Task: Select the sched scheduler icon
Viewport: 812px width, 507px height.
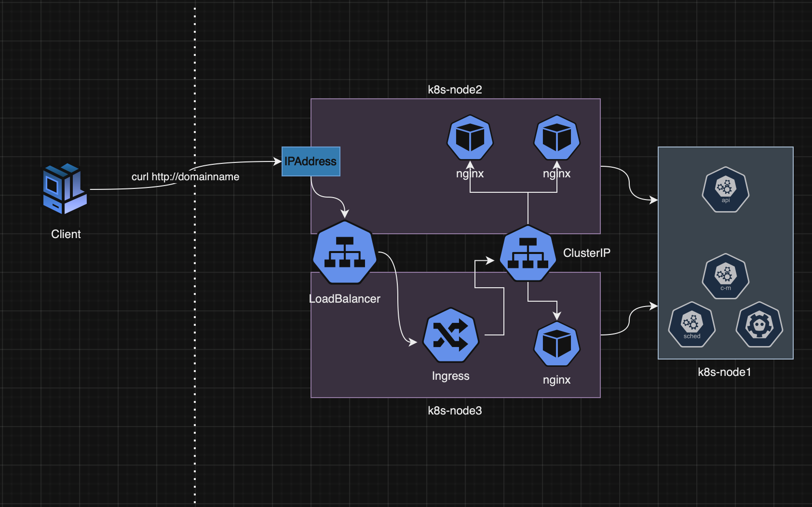Action: click(692, 324)
